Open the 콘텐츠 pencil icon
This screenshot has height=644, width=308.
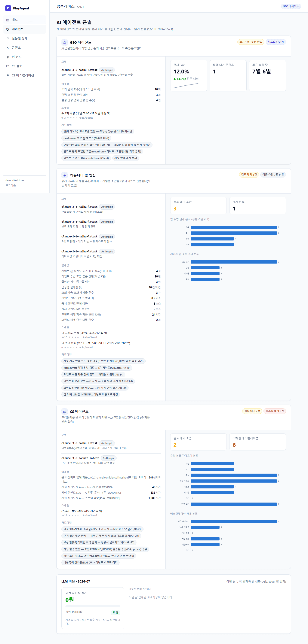(8, 48)
